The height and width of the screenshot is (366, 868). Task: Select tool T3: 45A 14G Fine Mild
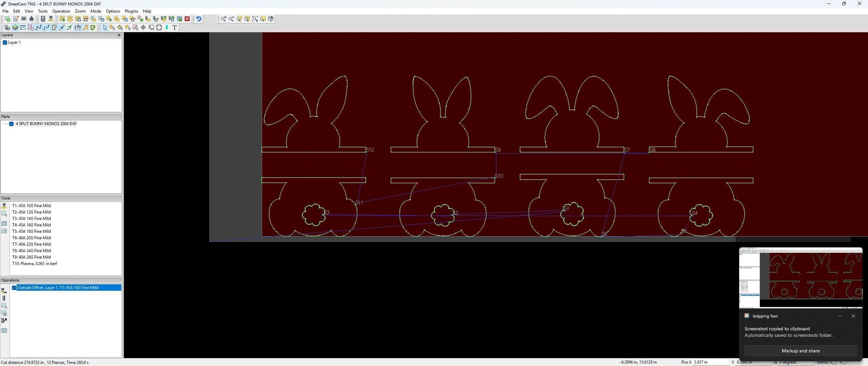click(x=32, y=219)
